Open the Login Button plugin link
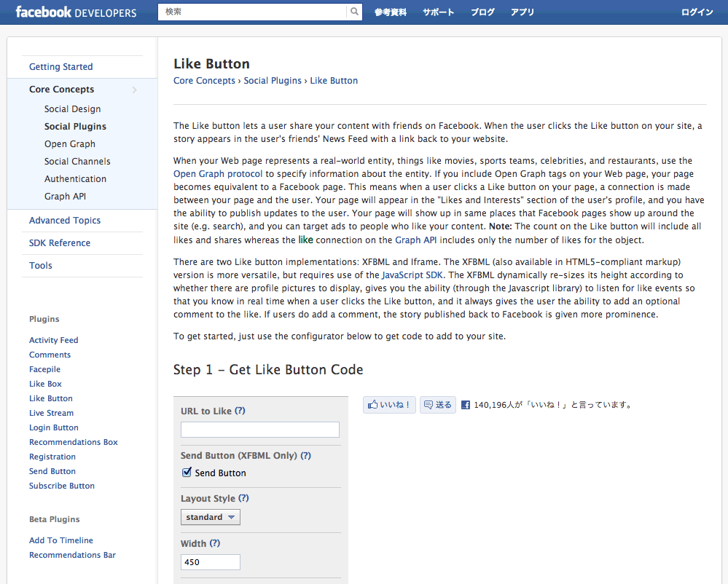 click(53, 427)
